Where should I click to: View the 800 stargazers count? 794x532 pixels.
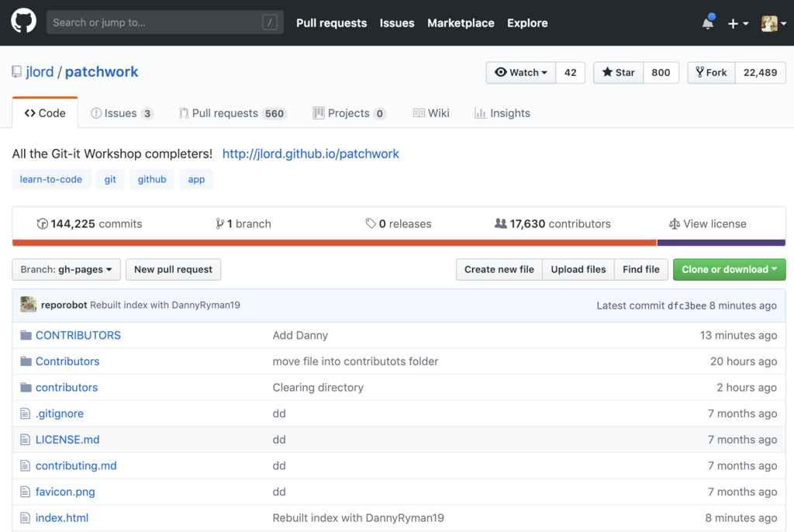coord(661,72)
